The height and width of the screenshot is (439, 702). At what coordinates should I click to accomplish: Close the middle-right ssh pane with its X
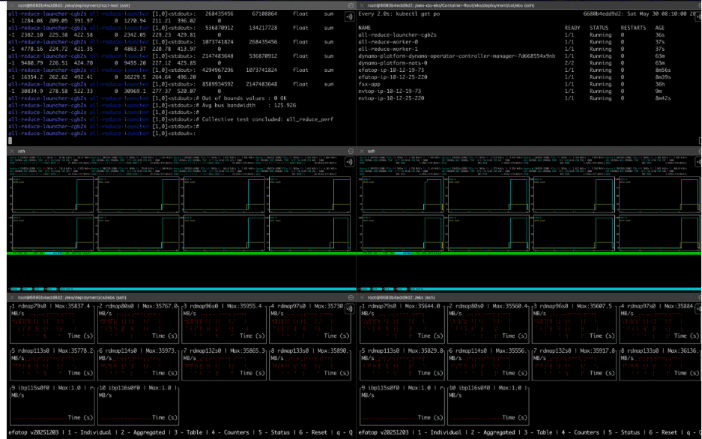coord(362,151)
